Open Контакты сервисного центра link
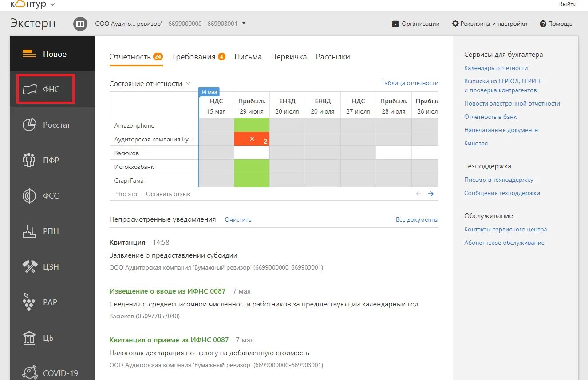This screenshot has width=588, height=380. [x=505, y=229]
